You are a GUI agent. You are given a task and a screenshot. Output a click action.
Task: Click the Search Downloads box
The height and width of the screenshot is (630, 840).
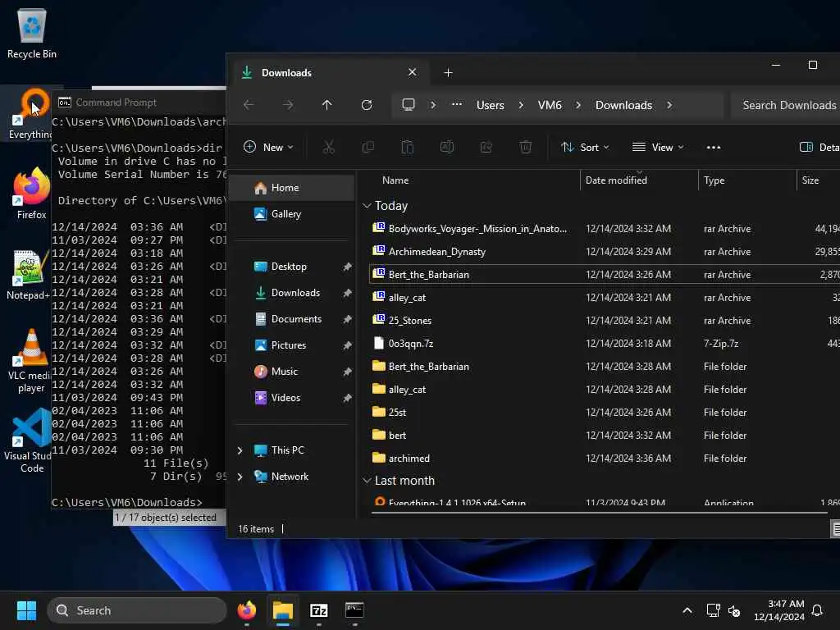(786, 105)
